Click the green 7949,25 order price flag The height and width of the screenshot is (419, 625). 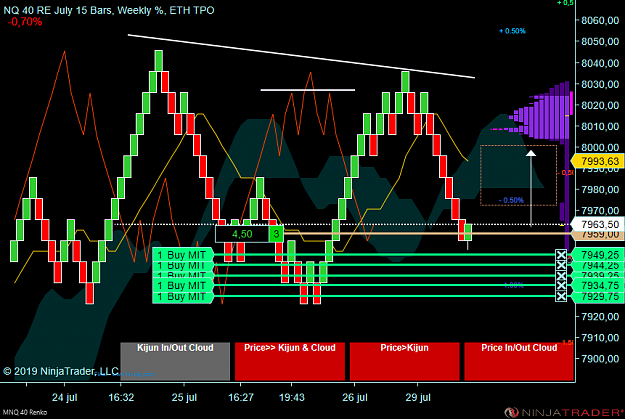[x=597, y=254]
